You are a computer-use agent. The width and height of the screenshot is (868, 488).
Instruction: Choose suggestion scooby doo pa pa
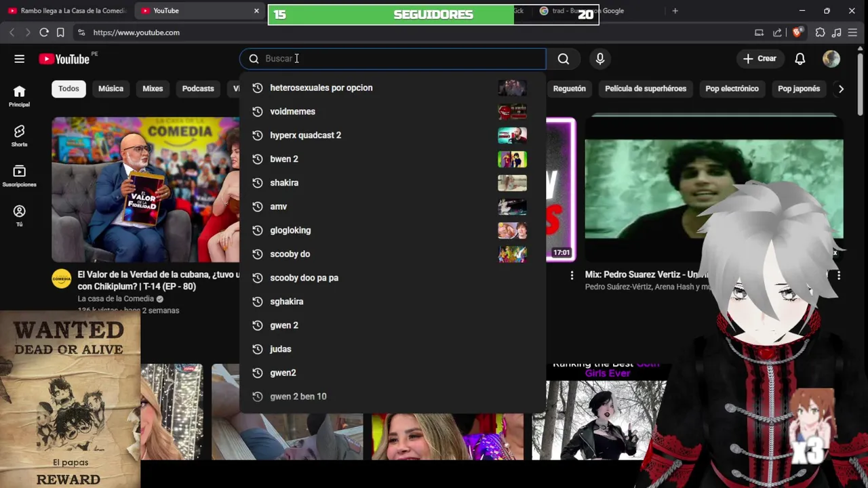[x=392, y=277]
